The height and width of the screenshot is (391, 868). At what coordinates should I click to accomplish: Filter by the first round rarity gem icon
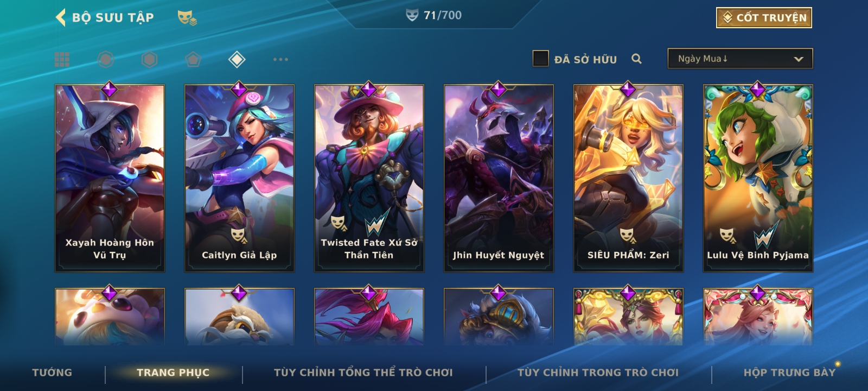click(106, 59)
